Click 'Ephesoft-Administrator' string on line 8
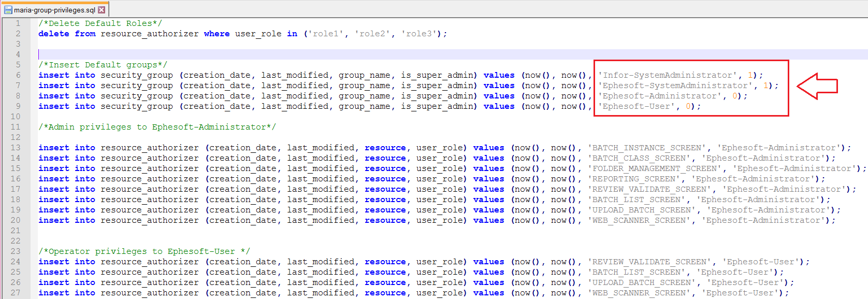 (x=660, y=96)
